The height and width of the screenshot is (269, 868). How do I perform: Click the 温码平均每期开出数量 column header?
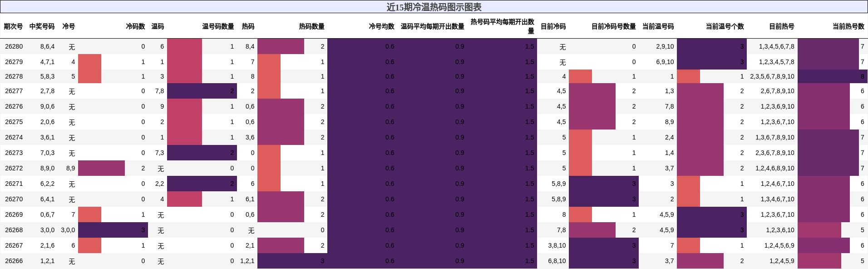pos(432,26)
